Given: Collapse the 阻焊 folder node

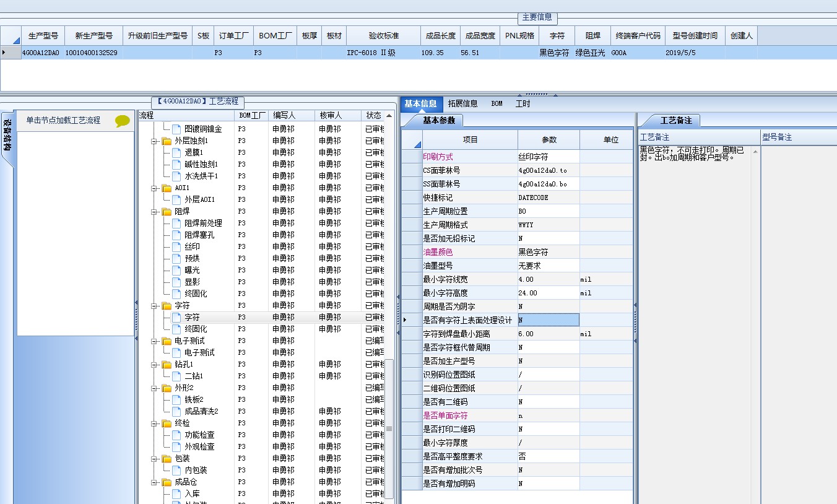Looking at the screenshot, I should point(154,212).
